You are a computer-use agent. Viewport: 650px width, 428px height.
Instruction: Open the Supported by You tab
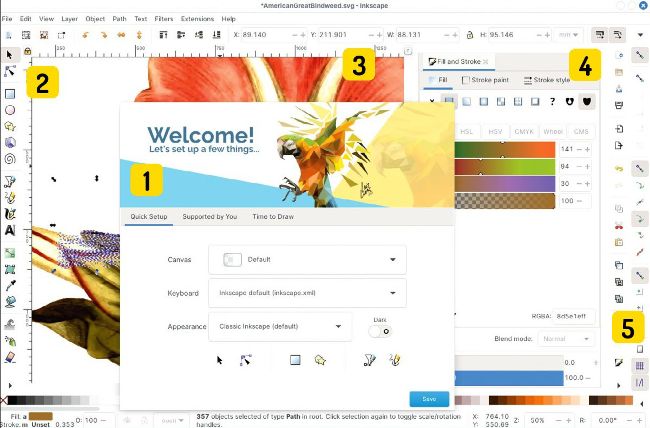(210, 217)
